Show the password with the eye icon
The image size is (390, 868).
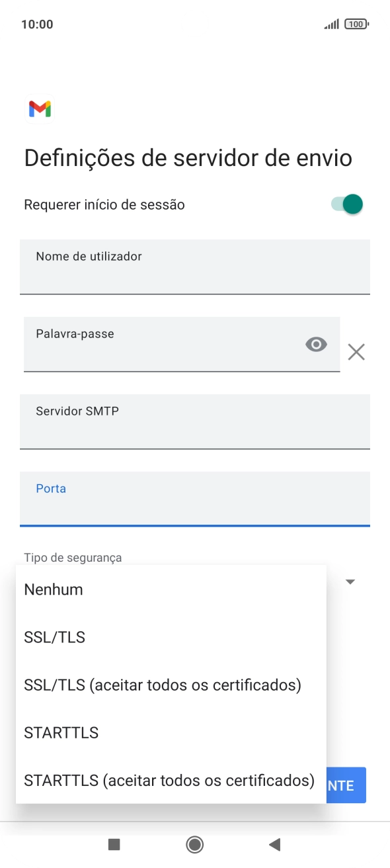click(317, 345)
